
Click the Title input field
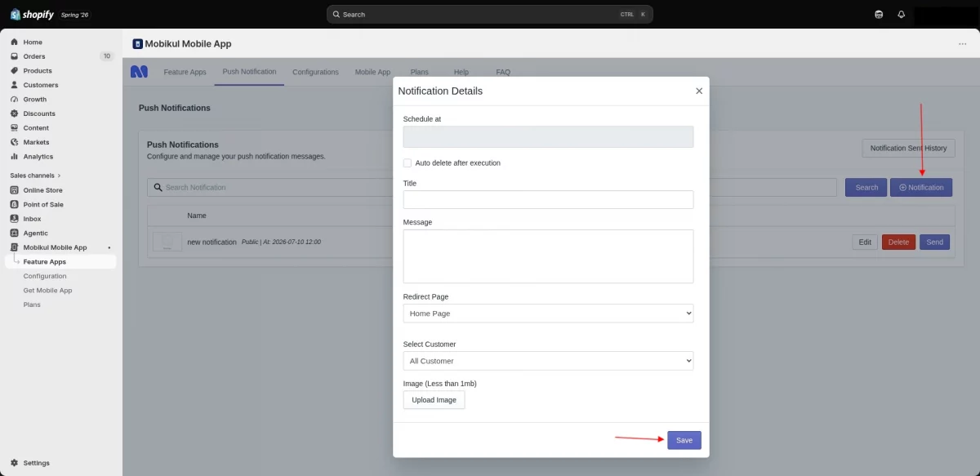[548, 199]
